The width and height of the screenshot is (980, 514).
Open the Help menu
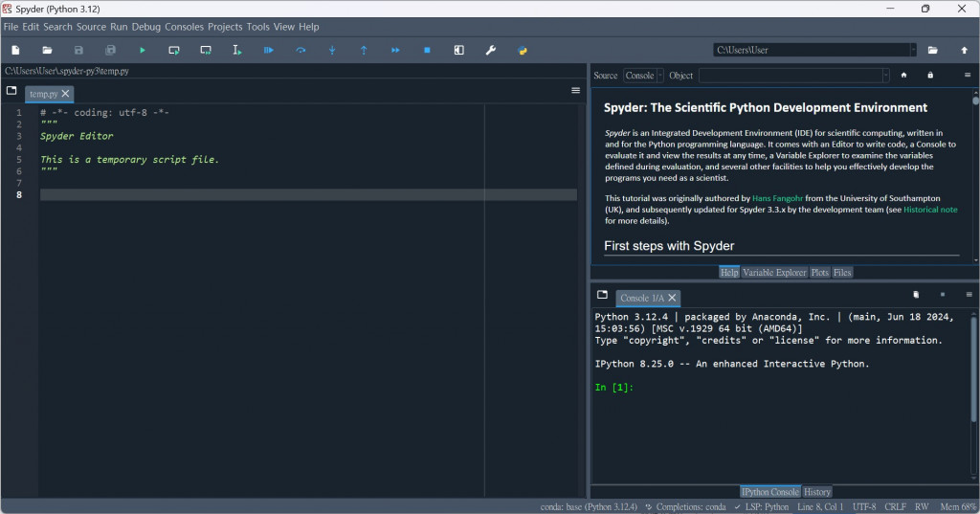point(309,27)
